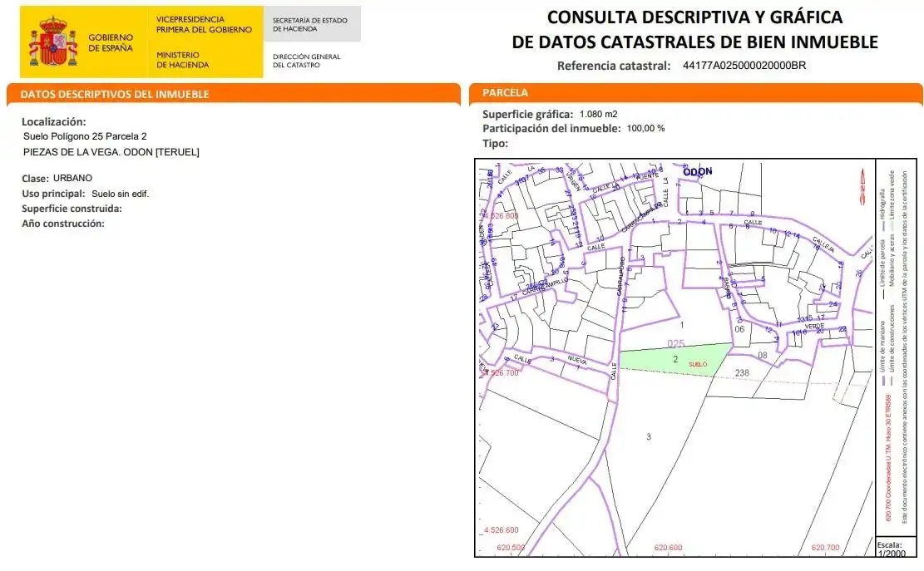Viewport: 924px width, 571px height.
Task: Click the 'Referencia catastral:' label
Action: (614, 66)
